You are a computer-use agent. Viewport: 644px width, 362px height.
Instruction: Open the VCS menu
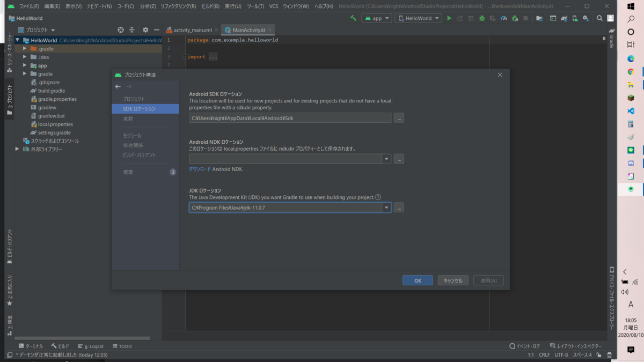pyautogui.click(x=274, y=6)
